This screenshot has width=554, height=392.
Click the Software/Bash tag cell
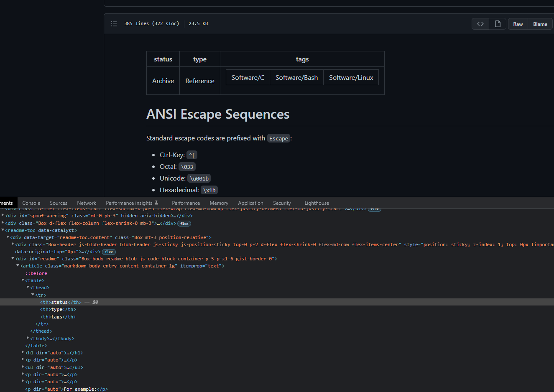coord(296,77)
